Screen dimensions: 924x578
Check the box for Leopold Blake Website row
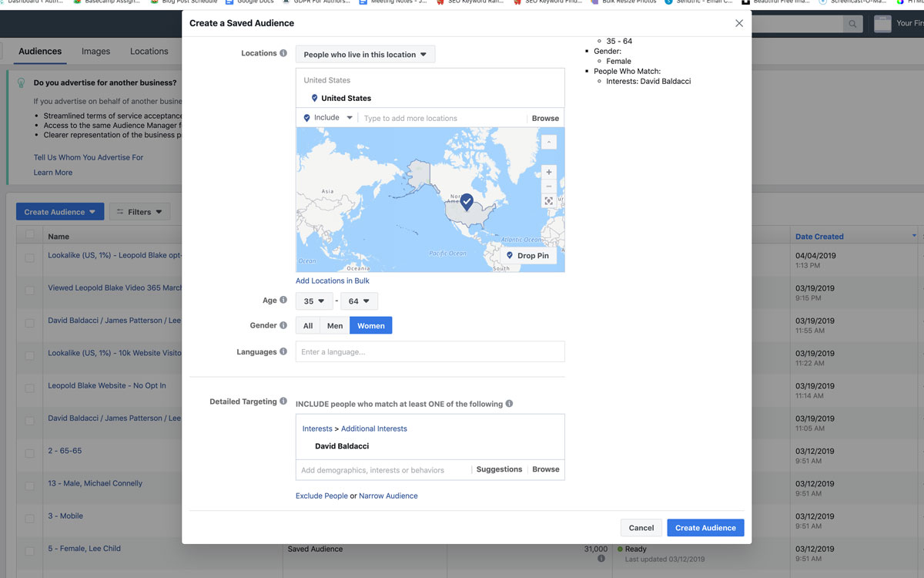point(29,388)
